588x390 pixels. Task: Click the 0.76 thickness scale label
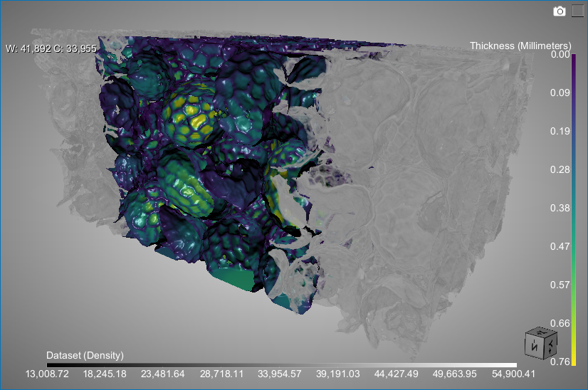[560, 362]
